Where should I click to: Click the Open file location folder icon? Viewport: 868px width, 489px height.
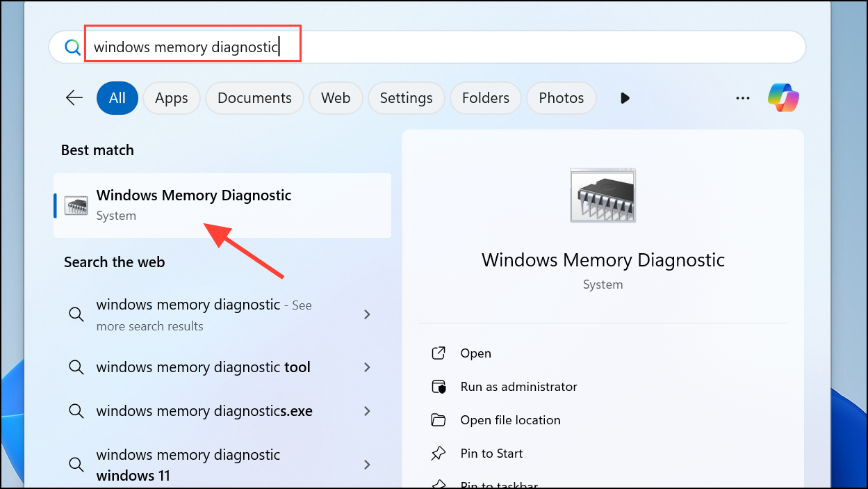point(439,420)
